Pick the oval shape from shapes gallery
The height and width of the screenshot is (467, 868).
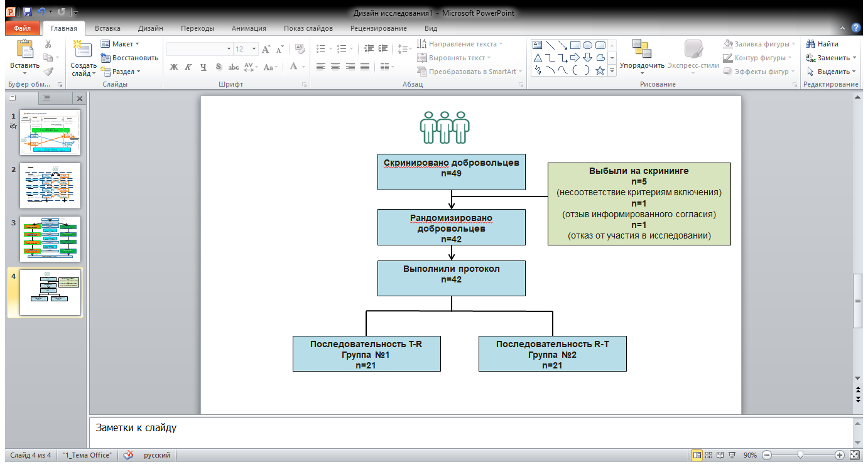click(587, 45)
